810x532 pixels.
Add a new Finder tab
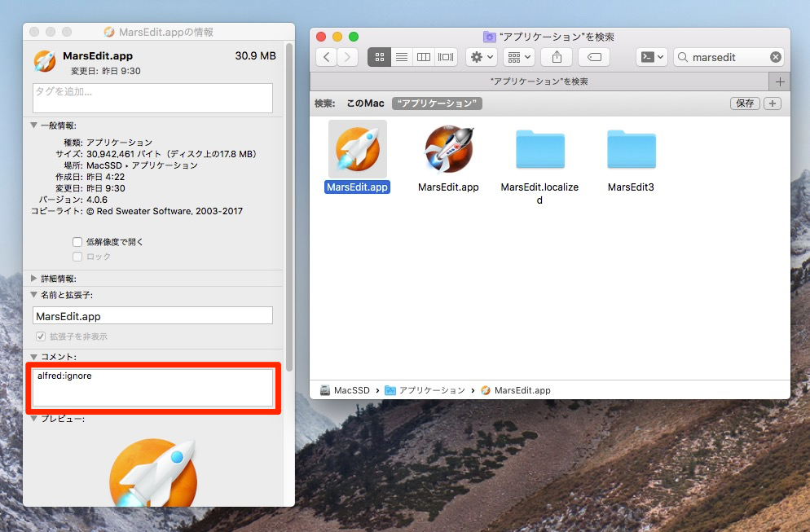[x=780, y=81]
